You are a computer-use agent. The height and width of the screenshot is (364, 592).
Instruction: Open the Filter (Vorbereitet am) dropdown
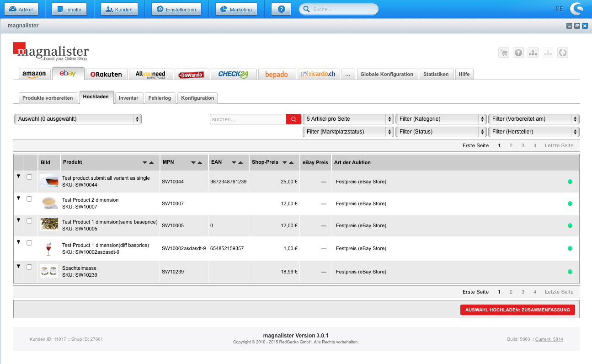click(x=534, y=119)
